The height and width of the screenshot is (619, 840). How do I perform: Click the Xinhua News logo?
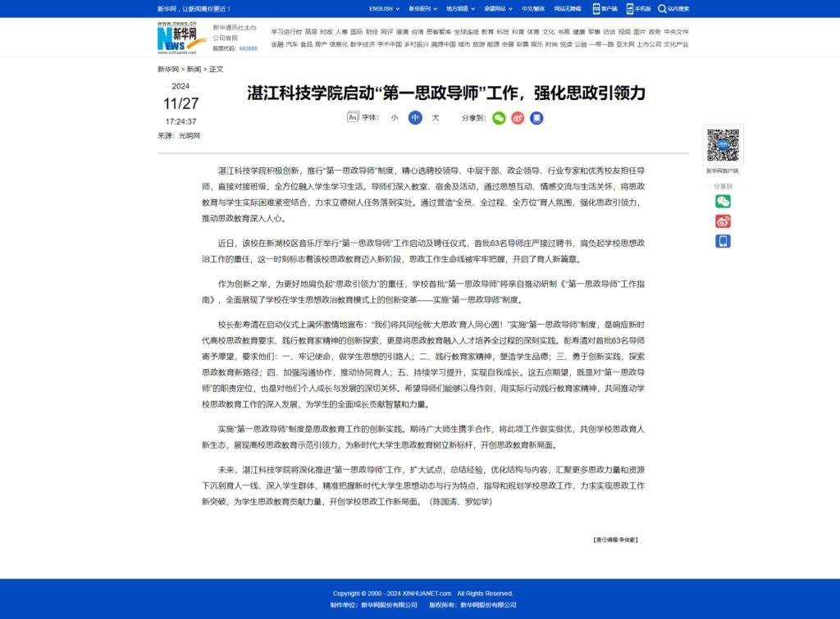[x=181, y=38]
